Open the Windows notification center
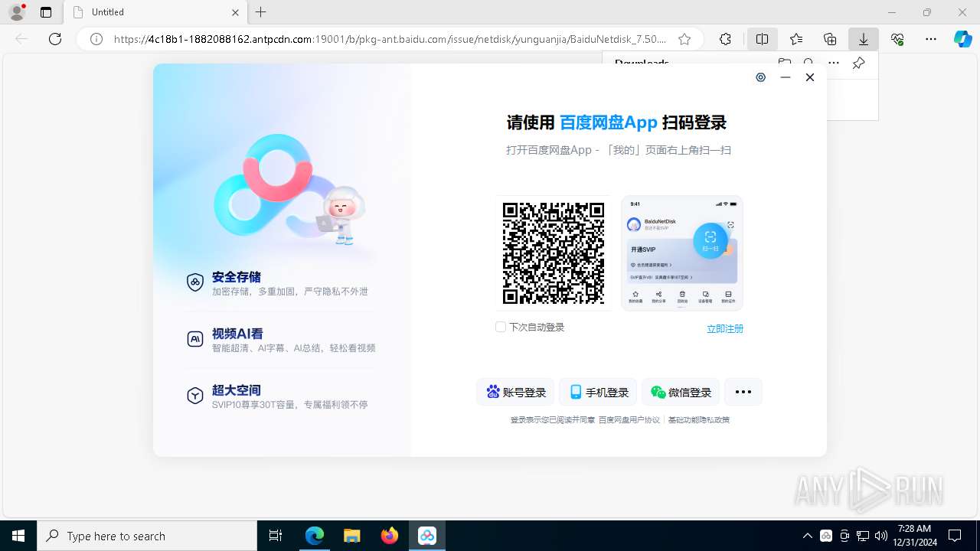 click(x=955, y=536)
